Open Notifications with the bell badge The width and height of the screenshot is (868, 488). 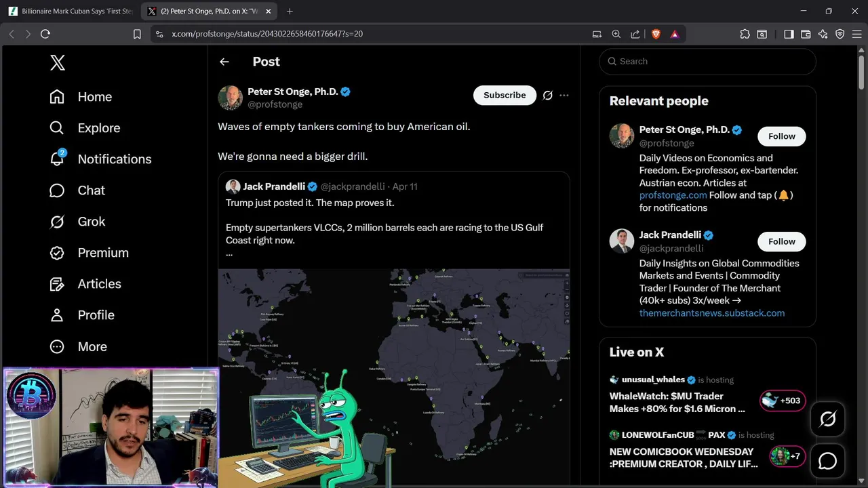(x=100, y=159)
